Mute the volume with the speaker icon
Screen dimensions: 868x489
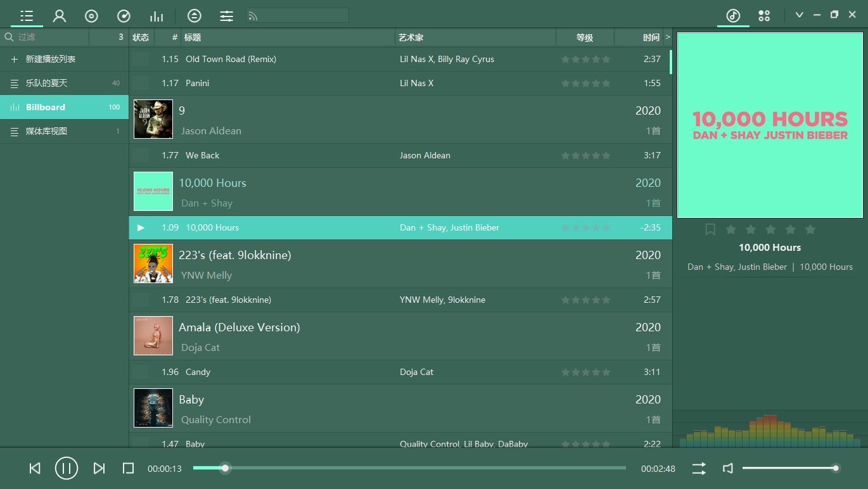727,468
